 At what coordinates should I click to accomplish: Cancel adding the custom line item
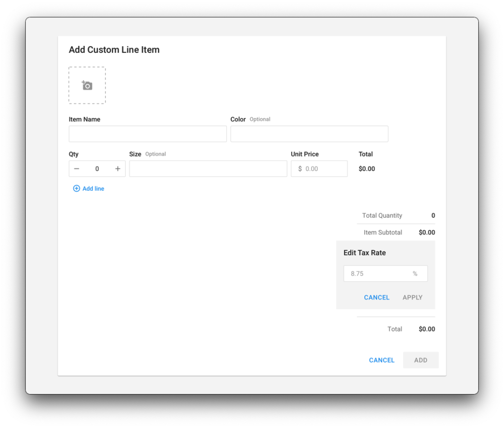point(381,360)
